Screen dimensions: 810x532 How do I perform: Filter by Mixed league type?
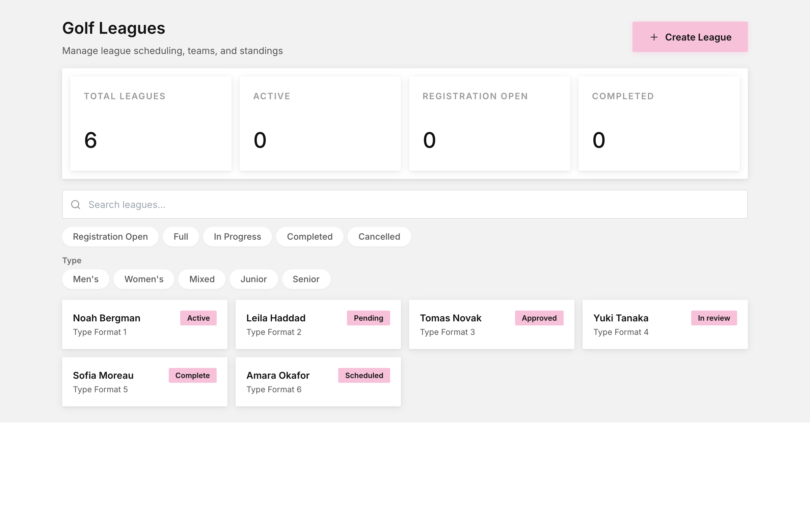pos(202,279)
